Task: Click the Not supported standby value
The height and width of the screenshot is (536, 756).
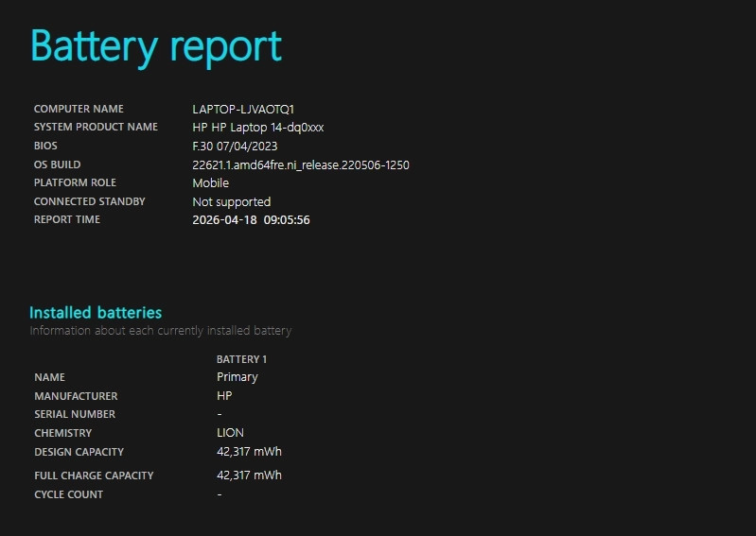Action: (232, 201)
